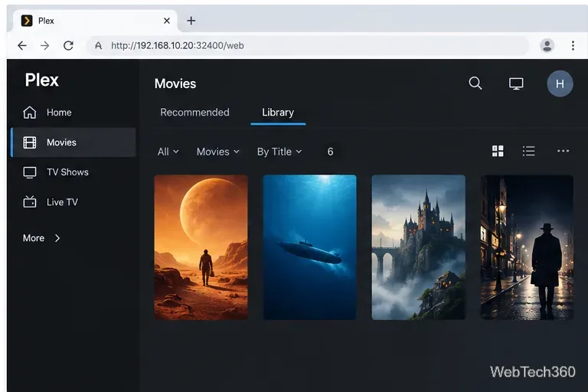Image resolution: width=588 pixels, height=392 pixels.
Task: Click the Live TV antenna icon
Action: [x=30, y=201]
